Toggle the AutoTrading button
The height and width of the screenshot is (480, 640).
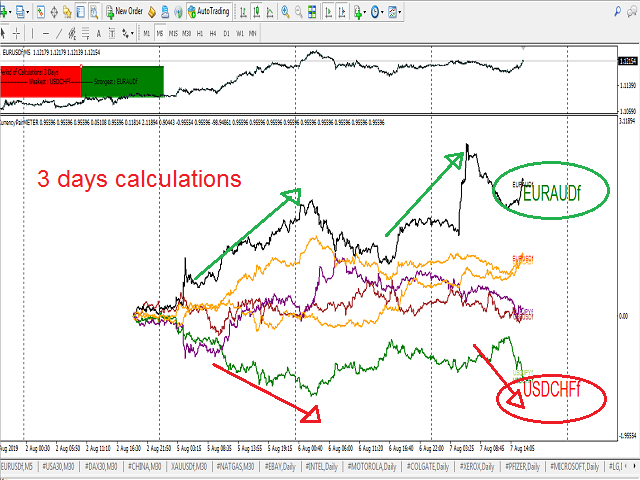(209, 11)
